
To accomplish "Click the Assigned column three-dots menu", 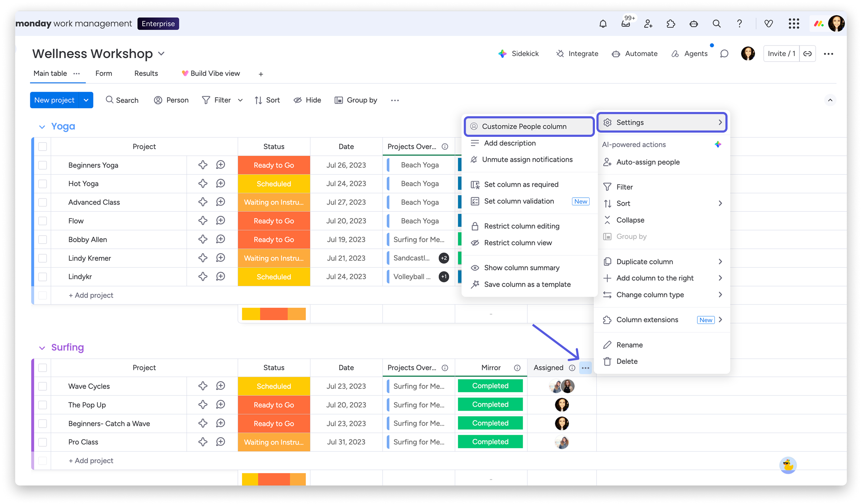I will point(585,368).
